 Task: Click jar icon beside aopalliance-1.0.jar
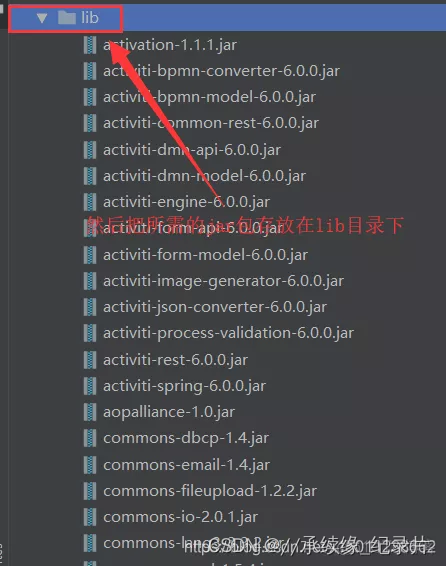point(90,412)
